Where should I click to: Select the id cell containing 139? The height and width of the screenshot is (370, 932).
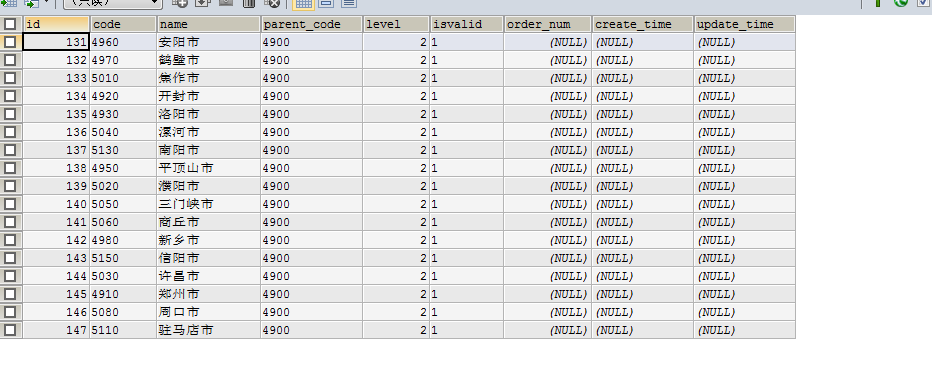tap(56, 186)
